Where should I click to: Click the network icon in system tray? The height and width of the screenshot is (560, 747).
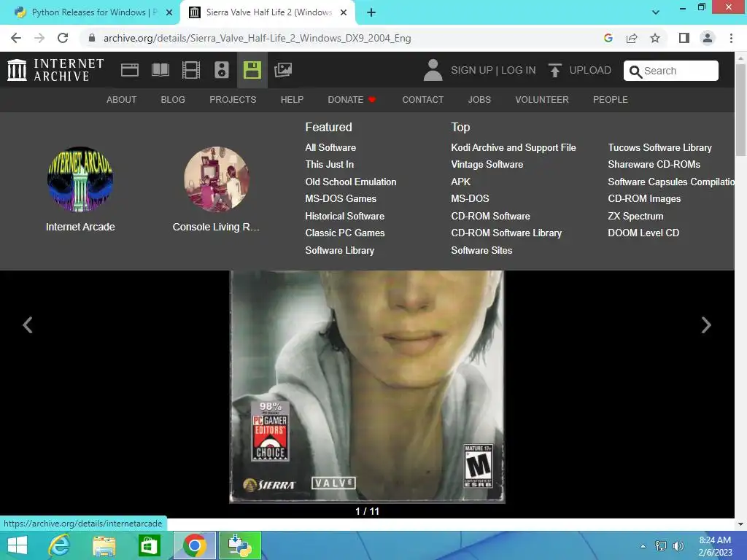tap(661, 545)
